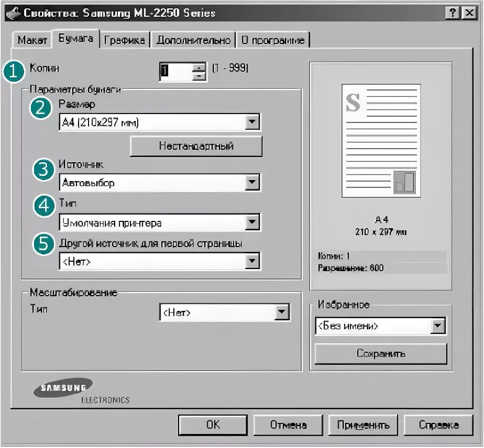Click the Отмена button
Image resolution: width=484 pixels, height=448 pixels.
(288, 425)
